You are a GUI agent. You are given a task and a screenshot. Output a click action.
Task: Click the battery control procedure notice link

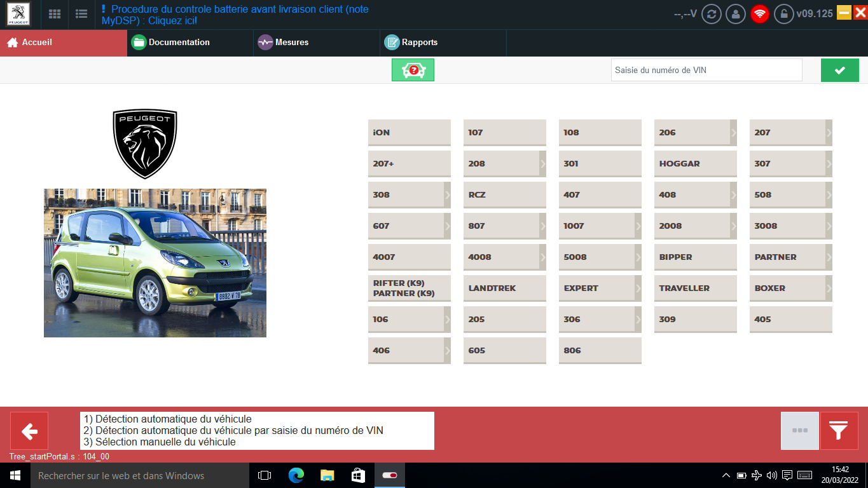[235, 15]
